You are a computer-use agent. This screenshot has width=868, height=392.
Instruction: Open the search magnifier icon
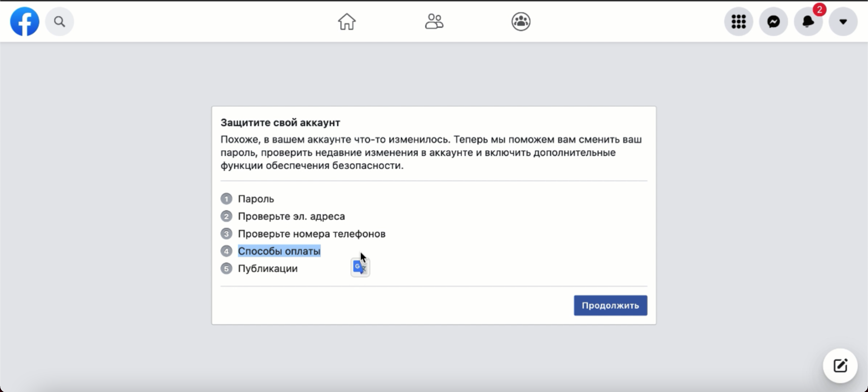[59, 22]
